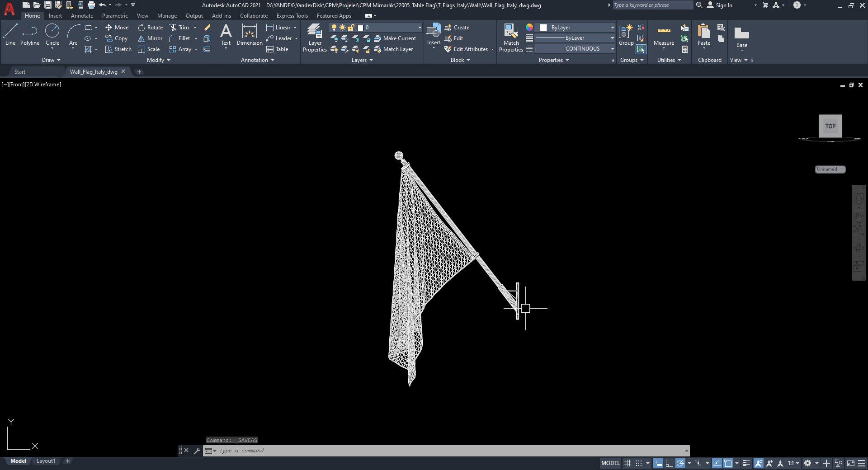
Task: Expand the Draw panel
Action: (x=51, y=60)
